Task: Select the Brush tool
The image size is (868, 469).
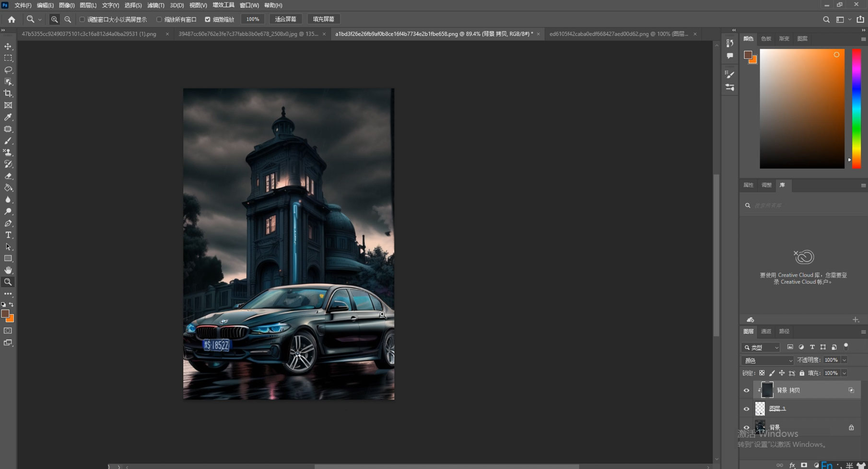Action: point(8,141)
